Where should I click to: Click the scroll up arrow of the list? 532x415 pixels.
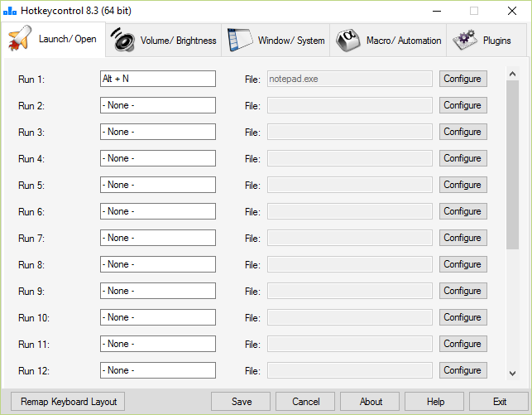point(513,75)
